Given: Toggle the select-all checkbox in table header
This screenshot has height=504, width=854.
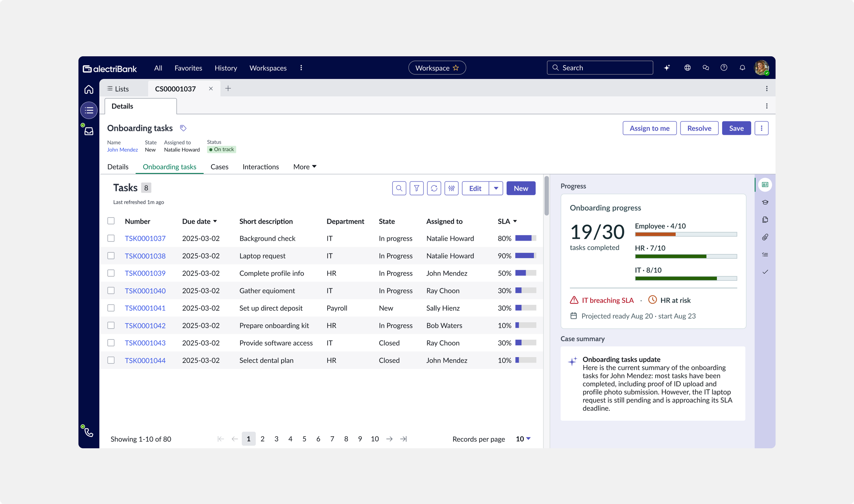Looking at the screenshot, I should [111, 221].
